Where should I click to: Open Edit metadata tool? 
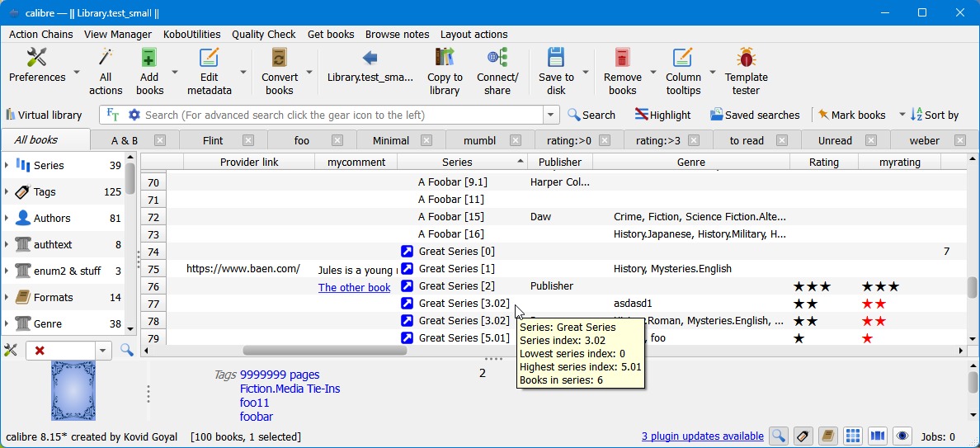(210, 58)
